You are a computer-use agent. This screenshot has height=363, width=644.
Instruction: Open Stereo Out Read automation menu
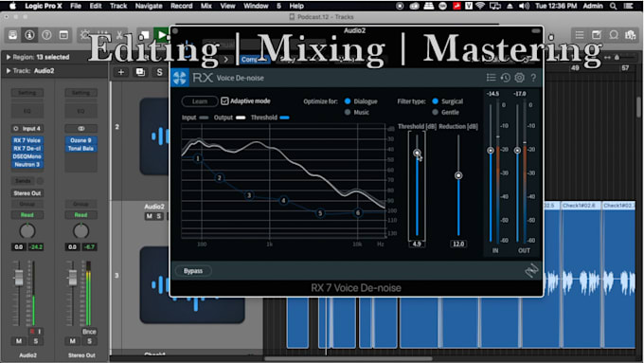[80, 214]
